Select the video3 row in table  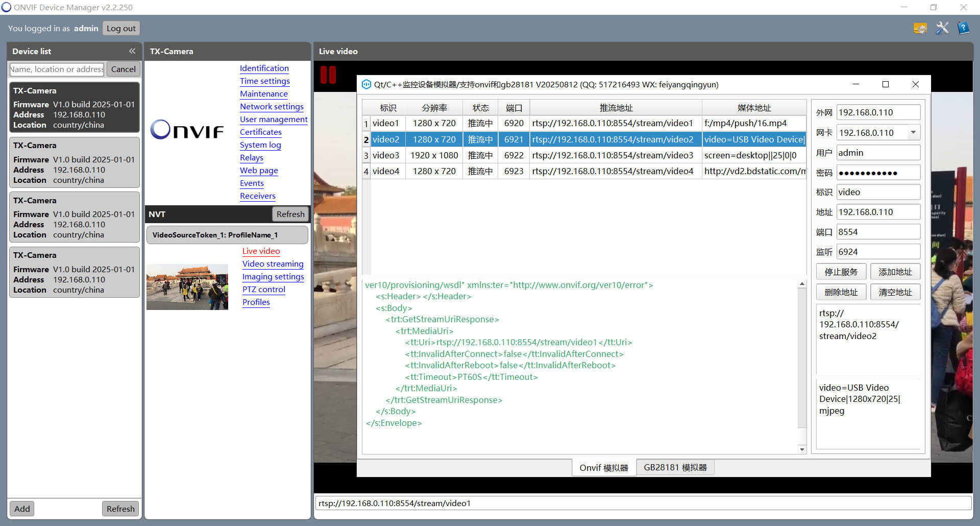pyautogui.click(x=584, y=155)
